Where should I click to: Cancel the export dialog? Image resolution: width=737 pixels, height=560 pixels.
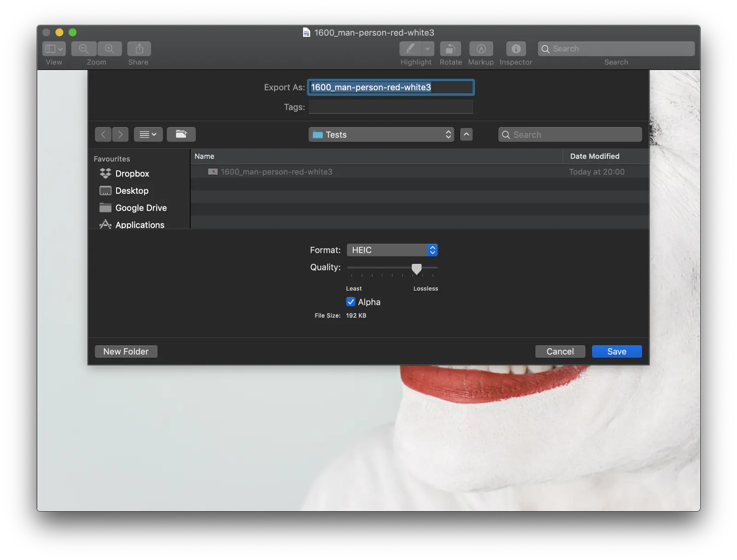[560, 351]
